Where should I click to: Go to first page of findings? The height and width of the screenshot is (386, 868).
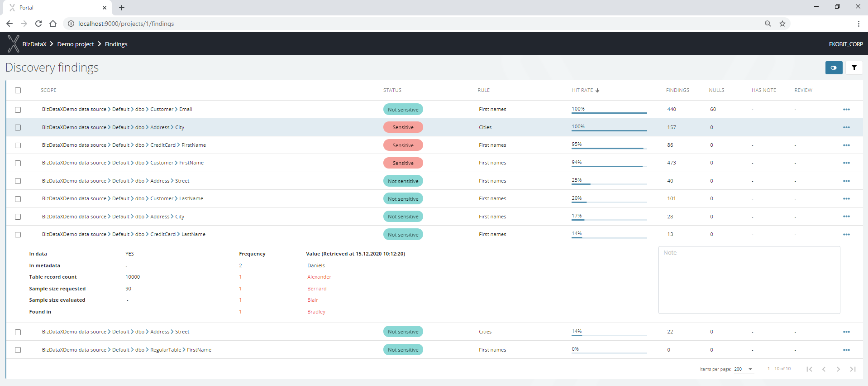point(809,369)
